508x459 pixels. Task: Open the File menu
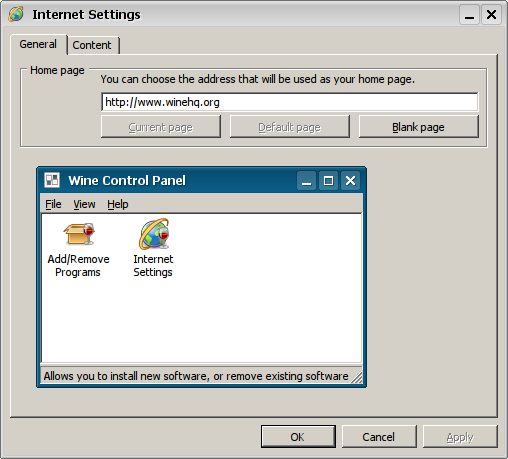[x=53, y=204]
